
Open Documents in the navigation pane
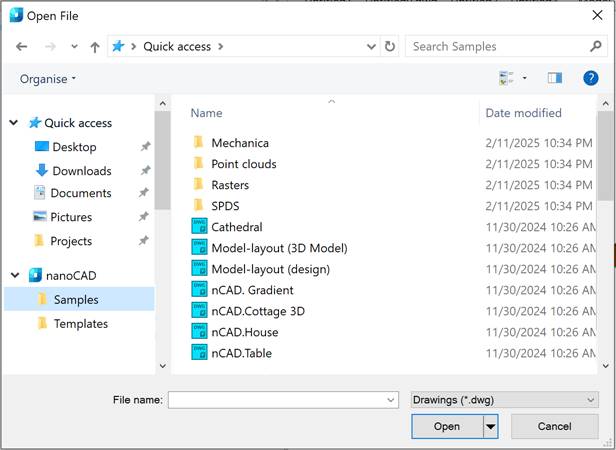click(81, 193)
